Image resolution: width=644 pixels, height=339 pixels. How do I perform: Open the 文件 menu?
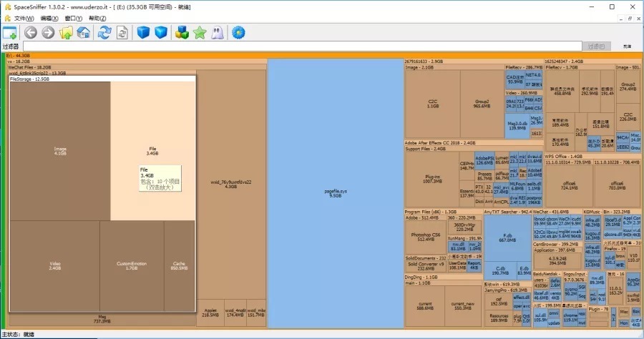(23, 18)
